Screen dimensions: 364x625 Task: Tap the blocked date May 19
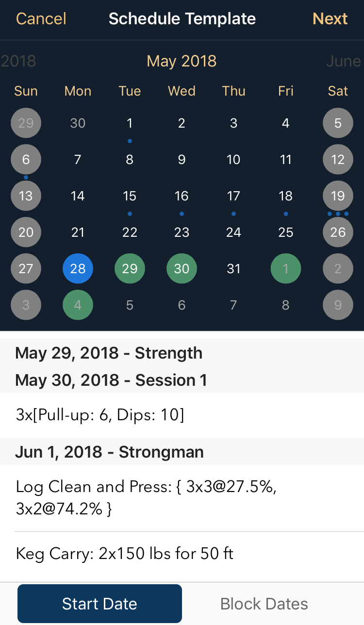(x=338, y=196)
